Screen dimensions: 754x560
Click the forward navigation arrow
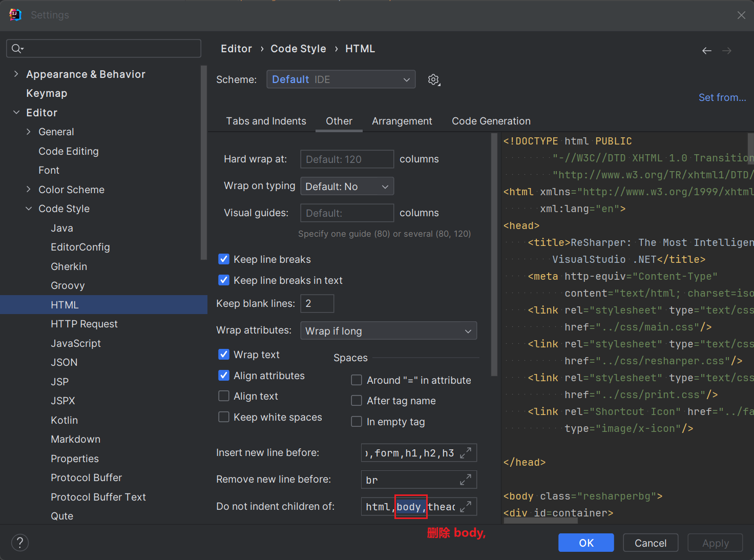click(727, 51)
